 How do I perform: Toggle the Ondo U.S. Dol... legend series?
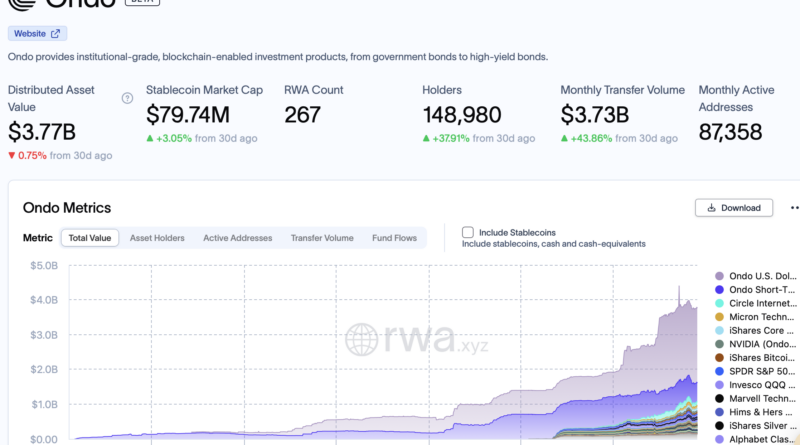[757, 276]
